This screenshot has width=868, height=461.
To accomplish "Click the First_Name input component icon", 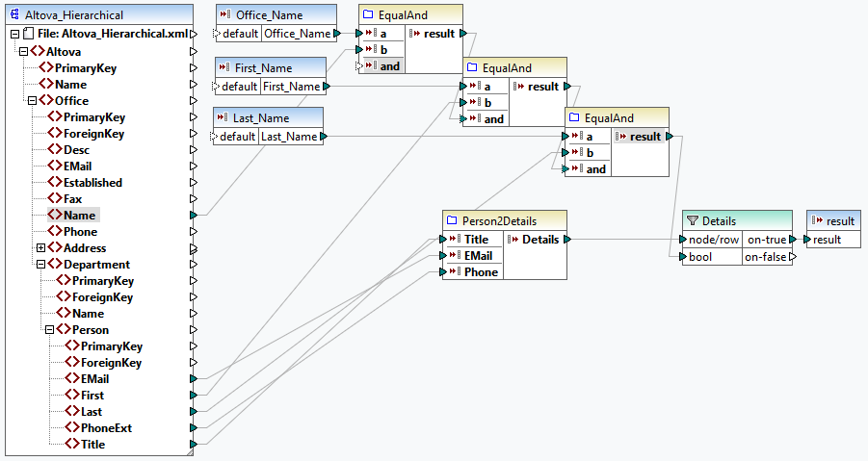I will [x=223, y=67].
